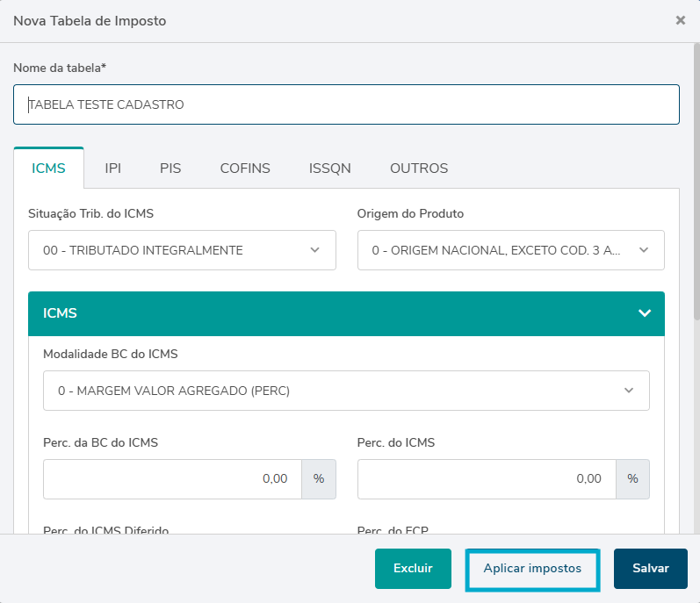Viewport: 700px width, 603px height.
Task: Click the Nome da tabela text field
Action: pos(346,104)
